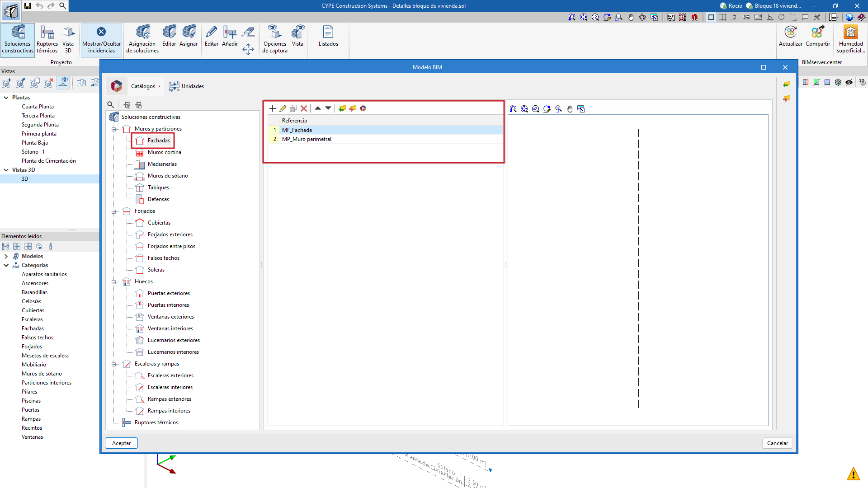Viewport: 868px width, 488px height.
Task: Select Muros cortina in solutions tree
Action: click(164, 152)
